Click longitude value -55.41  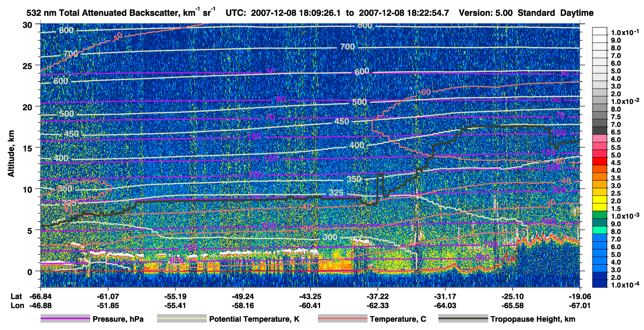(175, 305)
